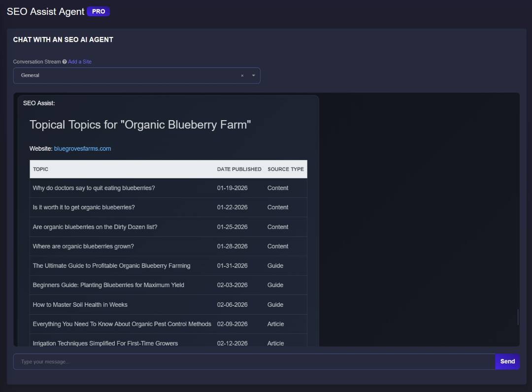Viewport: 532px width, 392px height.
Task: Expand the Conversation Stream dropdown arrow
Action: 254,75
